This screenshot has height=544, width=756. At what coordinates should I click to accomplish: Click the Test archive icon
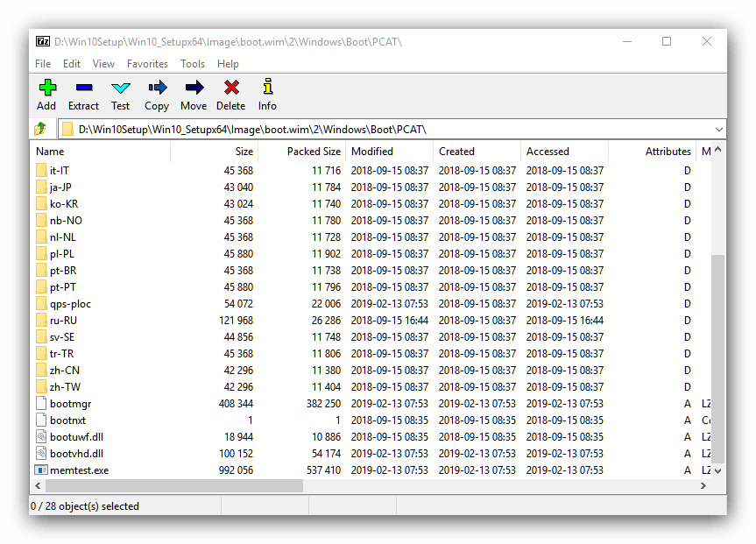(x=121, y=88)
